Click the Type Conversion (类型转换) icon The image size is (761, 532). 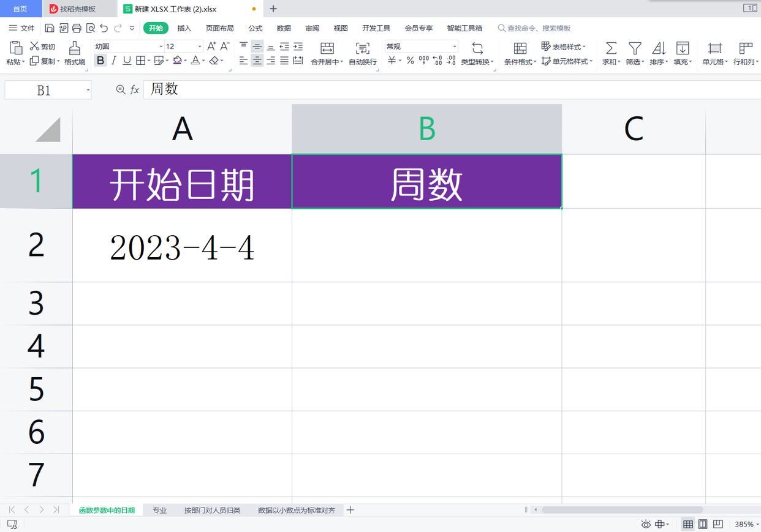click(477, 48)
